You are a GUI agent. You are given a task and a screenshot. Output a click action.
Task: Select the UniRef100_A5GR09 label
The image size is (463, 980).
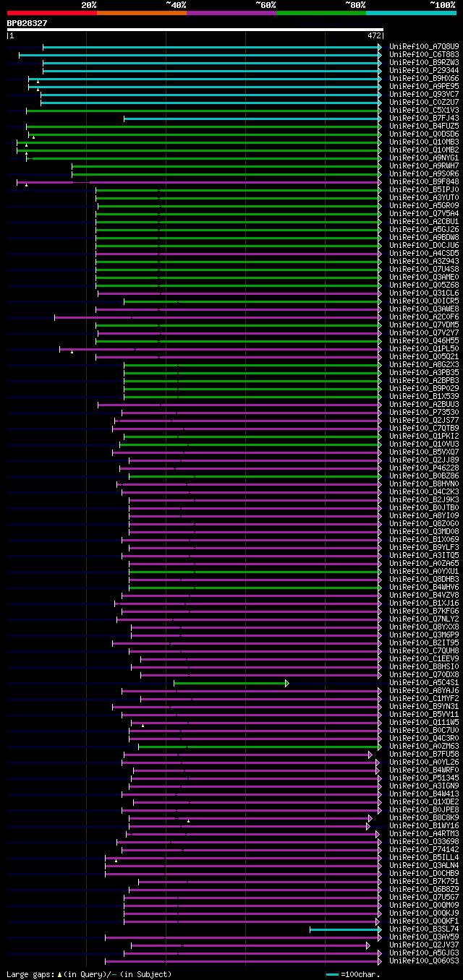[x=424, y=205]
